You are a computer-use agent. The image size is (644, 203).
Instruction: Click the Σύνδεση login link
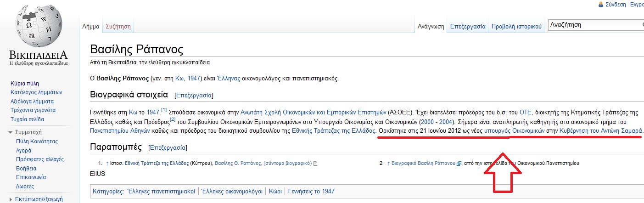point(616,4)
